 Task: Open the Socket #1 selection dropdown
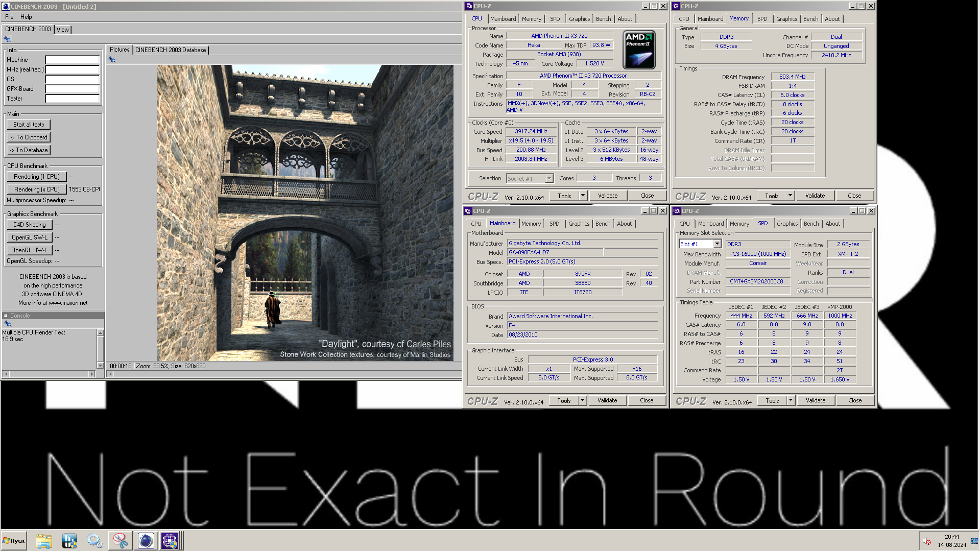[x=549, y=179]
